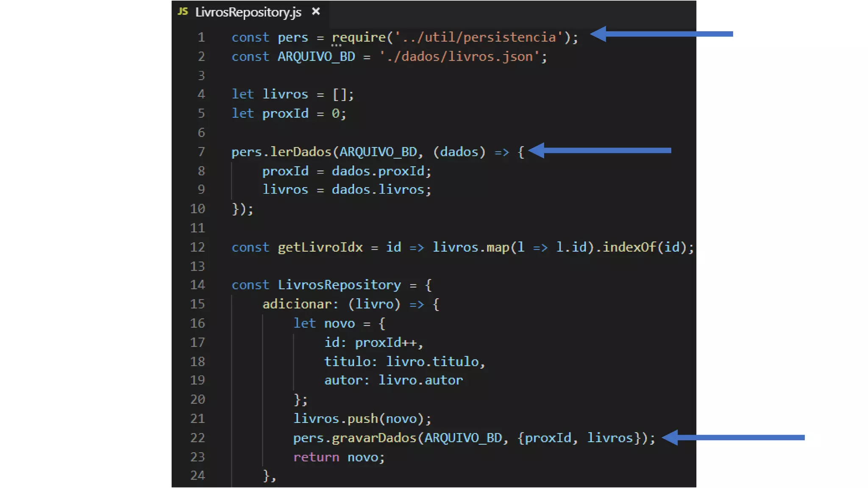
Task: Click the JS file icon in tab
Action: pos(183,11)
